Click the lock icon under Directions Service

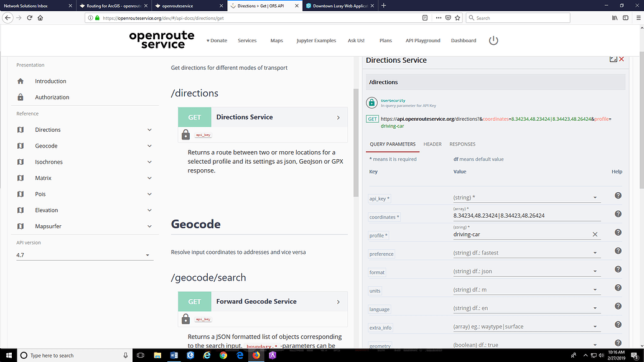(185, 134)
